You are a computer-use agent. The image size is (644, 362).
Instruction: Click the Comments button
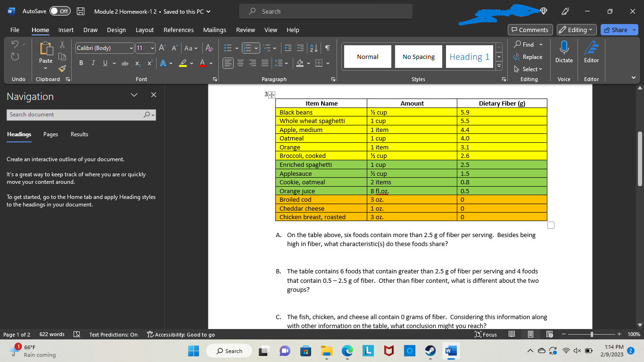click(529, 30)
